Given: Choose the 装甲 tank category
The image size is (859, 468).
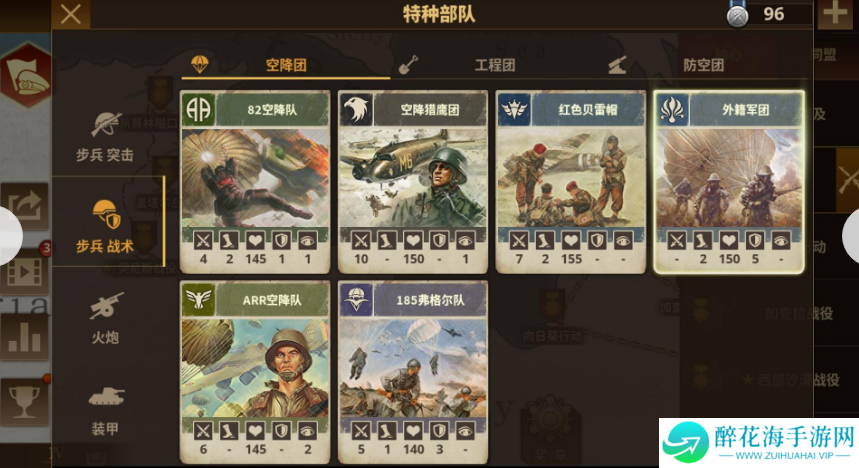Looking at the screenshot, I should click(105, 410).
